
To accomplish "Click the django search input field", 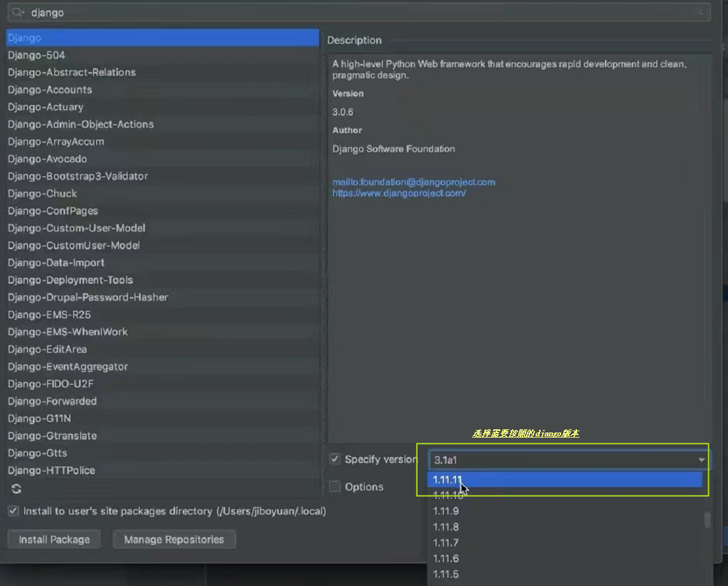I will tap(359, 13).
